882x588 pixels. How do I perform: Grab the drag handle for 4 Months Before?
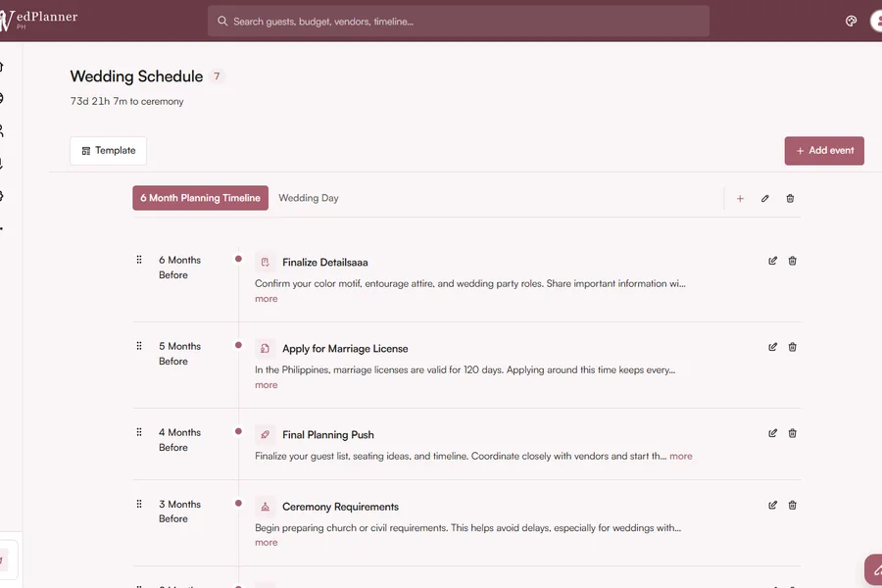coord(139,431)
